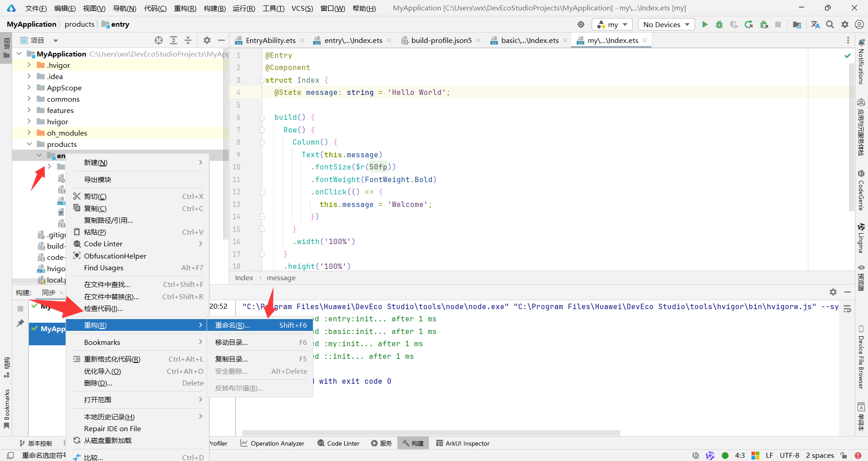
Task: Run the app with the green play button
Action: coord(704,24)
